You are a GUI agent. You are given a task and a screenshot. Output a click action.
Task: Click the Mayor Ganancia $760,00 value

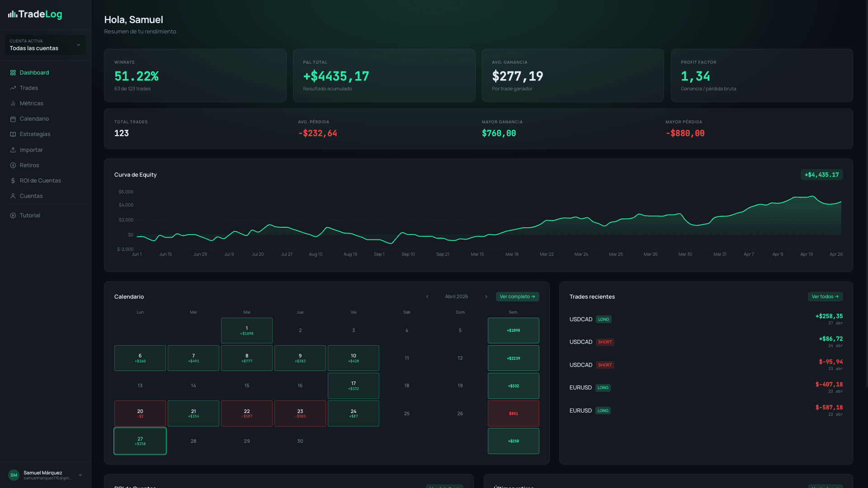[499, 133]
